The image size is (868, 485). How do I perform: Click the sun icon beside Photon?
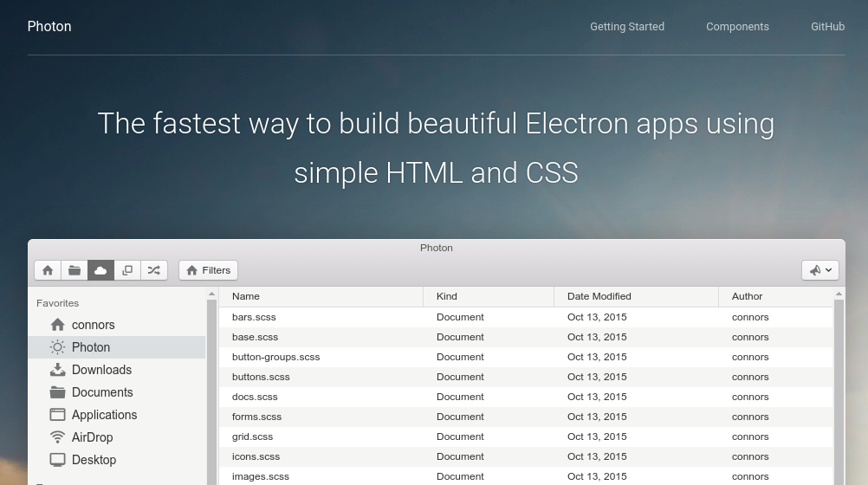pyautogui.click(x=57, y=347)
